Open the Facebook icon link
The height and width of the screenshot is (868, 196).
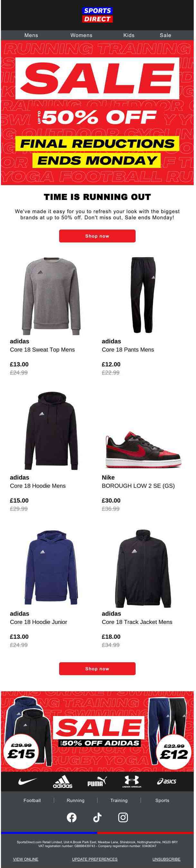coord(72,817)
